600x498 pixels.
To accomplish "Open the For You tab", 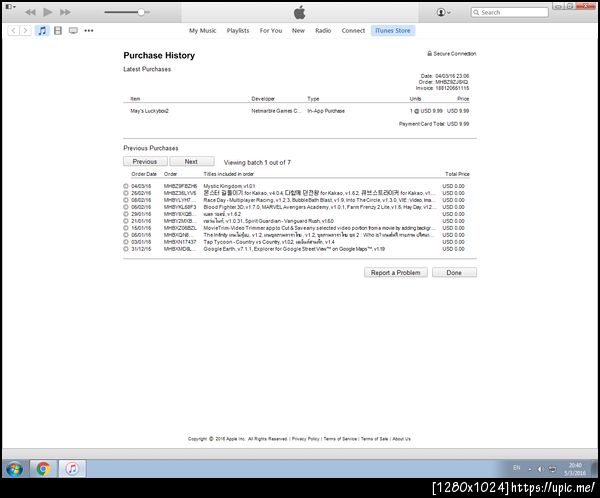I will 271,31.
